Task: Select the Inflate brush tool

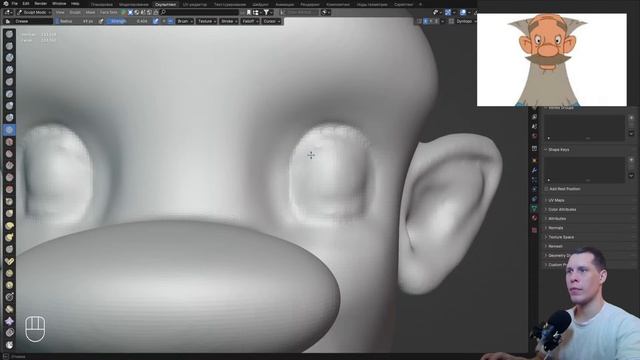Action: [9, 106]
